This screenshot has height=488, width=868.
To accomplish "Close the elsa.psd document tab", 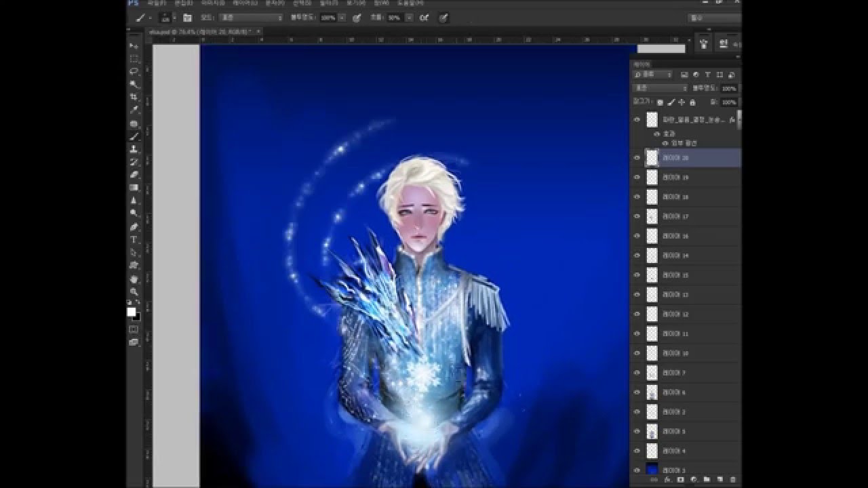I will [258, 31].
